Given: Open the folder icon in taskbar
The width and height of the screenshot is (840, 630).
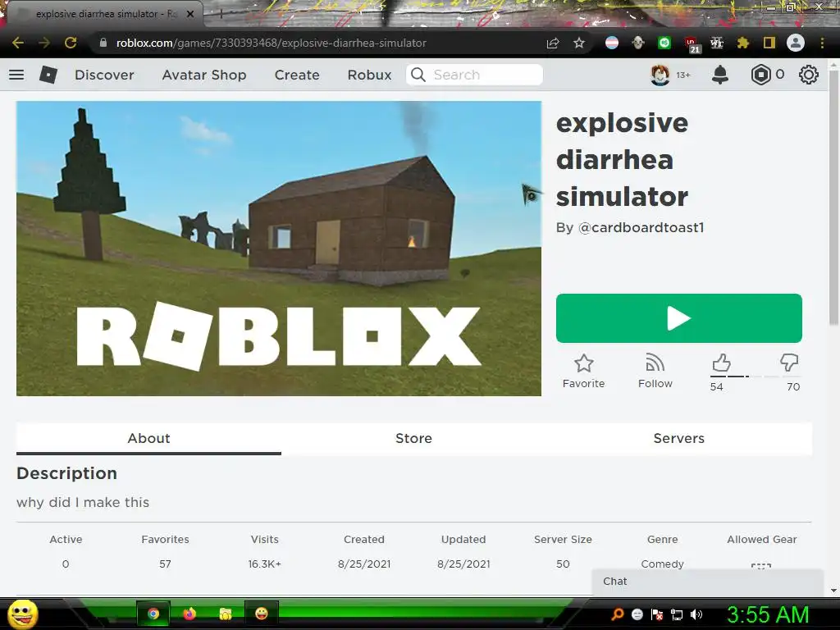Looking at the screenshot, I should (x=225, y=614).
